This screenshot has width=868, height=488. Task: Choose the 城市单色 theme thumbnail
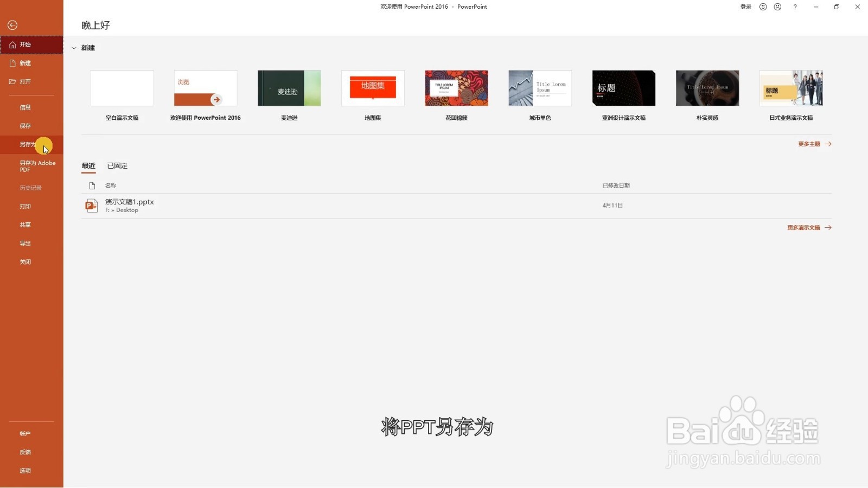540,88
